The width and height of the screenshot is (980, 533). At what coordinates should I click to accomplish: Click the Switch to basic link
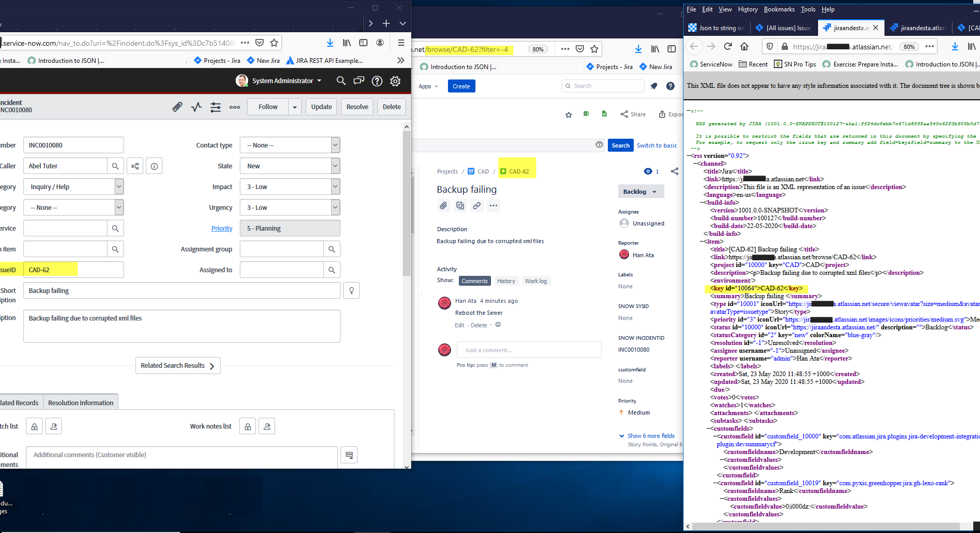(x=657, y=145)
